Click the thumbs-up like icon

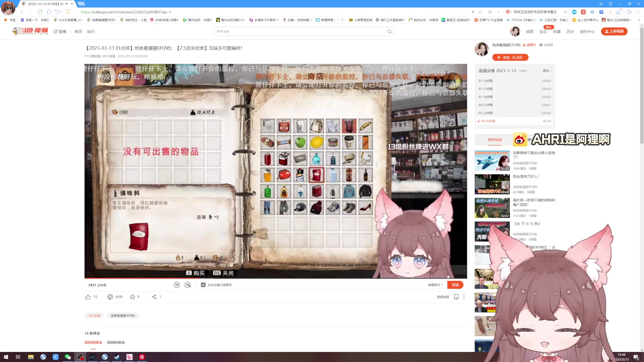88,297
